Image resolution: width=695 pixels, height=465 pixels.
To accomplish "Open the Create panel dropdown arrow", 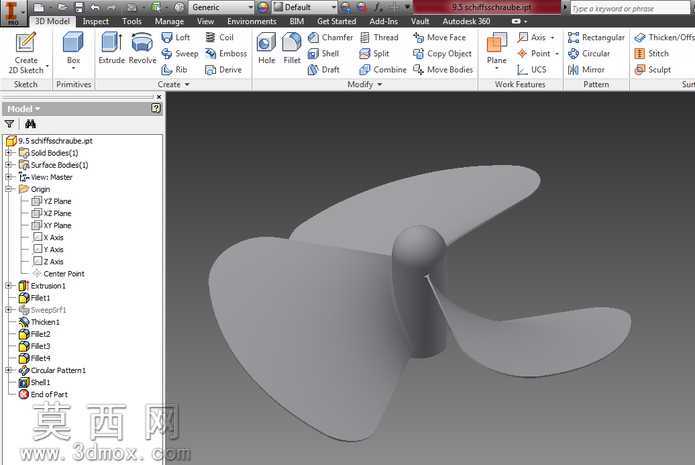I will click(x=187, y=84).
